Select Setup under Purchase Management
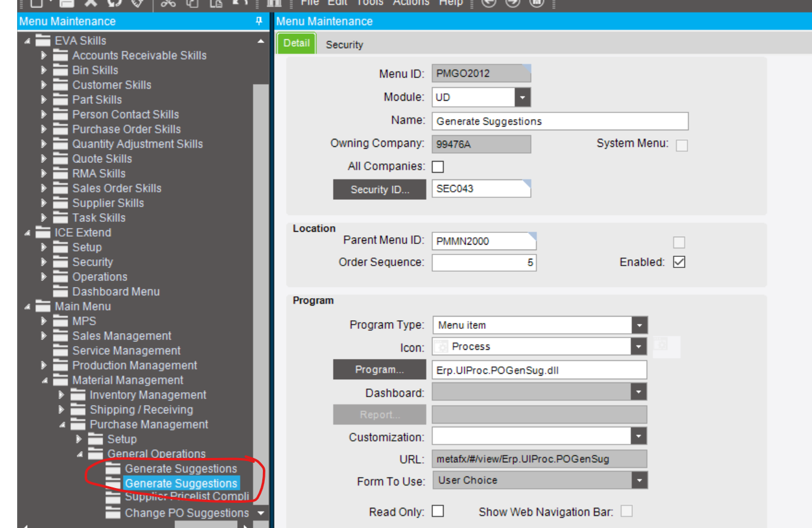Viewport: 812px width, 528px height. tap(122, 439)
